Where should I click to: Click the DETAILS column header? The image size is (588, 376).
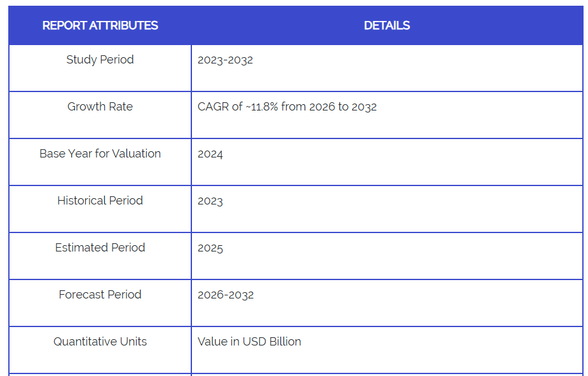click(386, 25)
